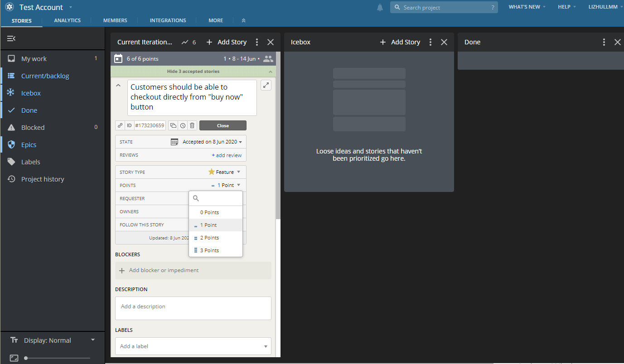This screenshot has height=364, width=624.
Task: Open the Points dropdown showing 1 Point
Action: [x=226, y=185]
